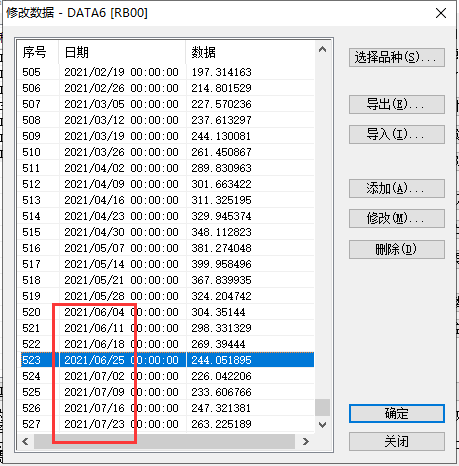The width and height of the screenshot is (459, 466).
Task: Click data value 298.331329
Action: 221,328
